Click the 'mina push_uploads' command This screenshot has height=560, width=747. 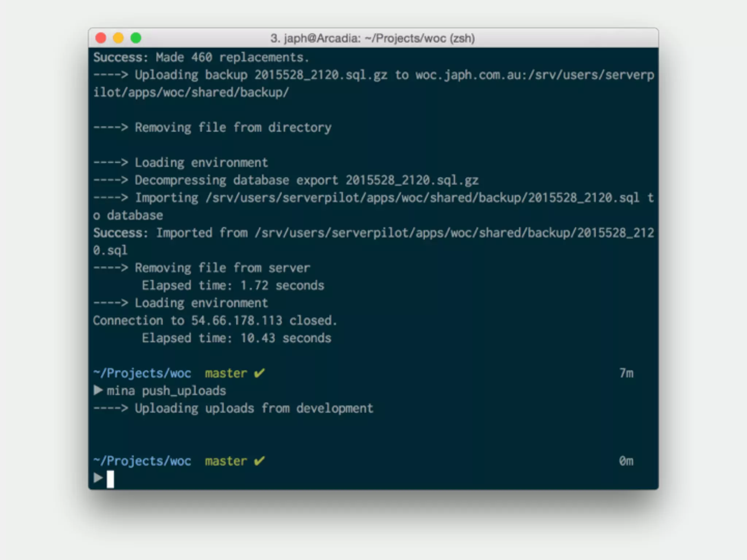pyautogui.click(x=166, y=391)
